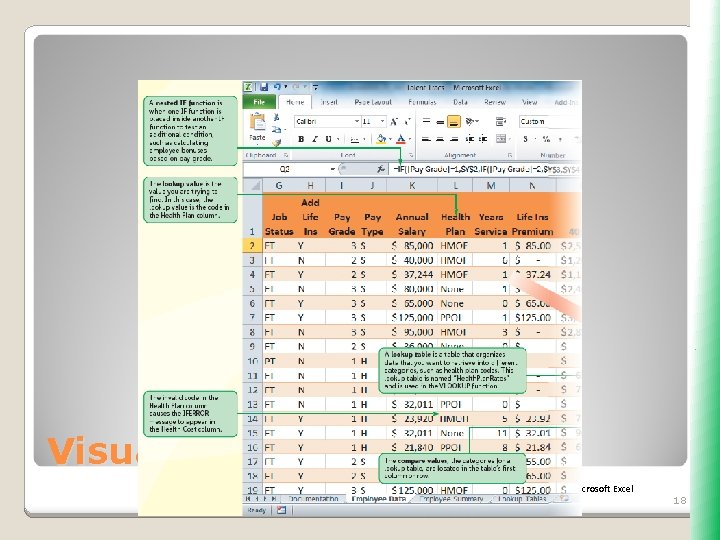Screen dimensions: 720x540
Task: Click the Wrap Text icon
Action: tap(501, 121)
